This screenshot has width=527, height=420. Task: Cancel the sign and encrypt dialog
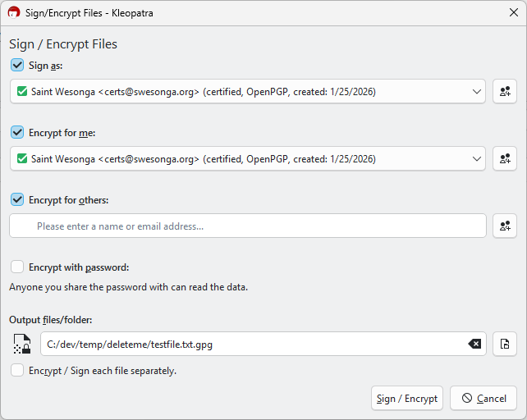pos(483,399)
